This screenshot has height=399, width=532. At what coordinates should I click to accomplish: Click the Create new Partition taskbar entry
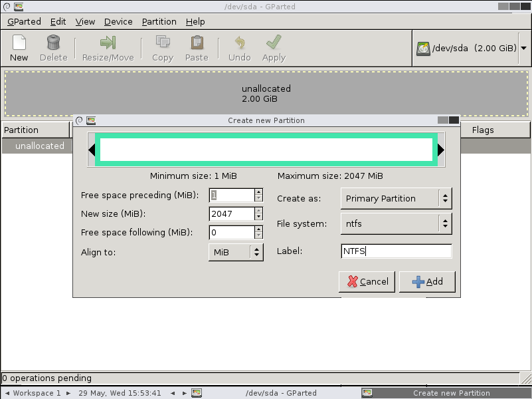pos(446,393)
